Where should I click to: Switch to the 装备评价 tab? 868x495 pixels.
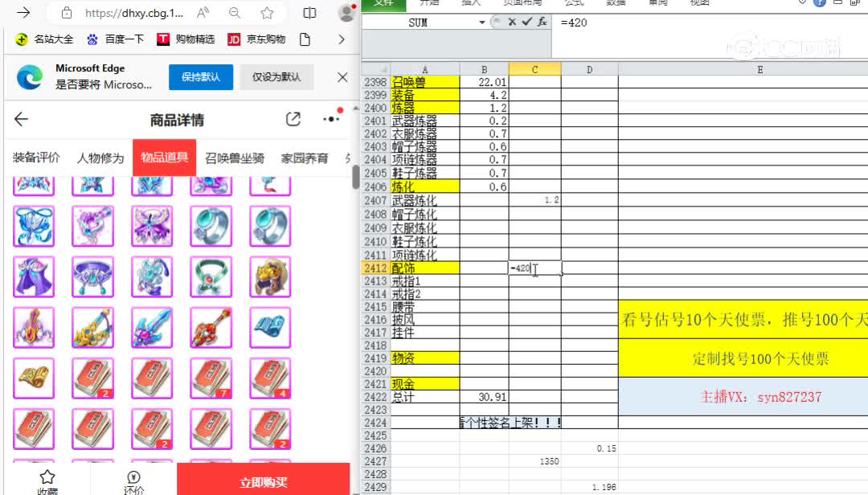click(x=36, y=157)
